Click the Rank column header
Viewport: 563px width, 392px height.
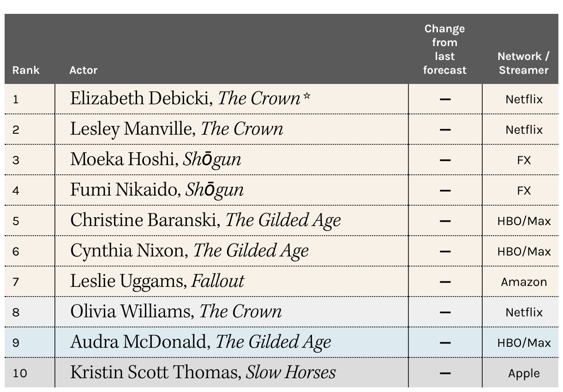pos(26,70)
